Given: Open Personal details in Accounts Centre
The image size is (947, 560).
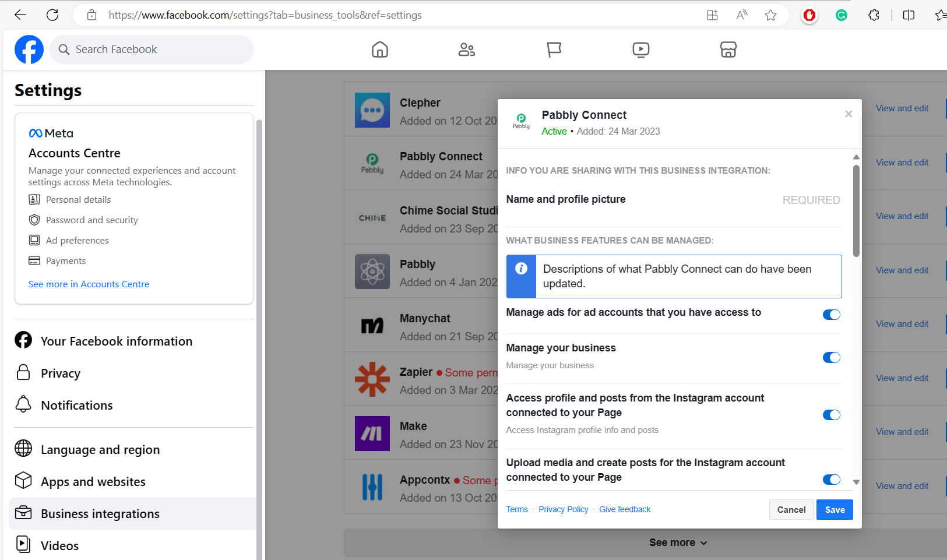Looking at the screenshot, I should (x=70, y=200).
